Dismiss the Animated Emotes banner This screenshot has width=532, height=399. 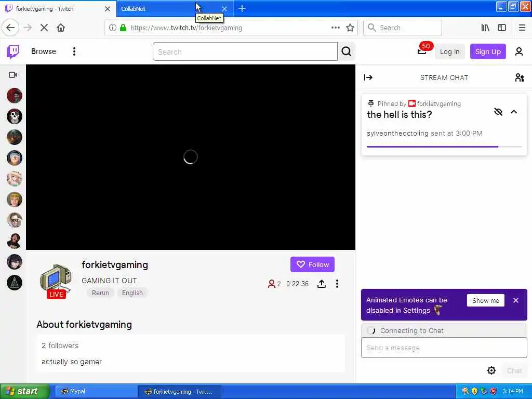click(x=516, y=300)
